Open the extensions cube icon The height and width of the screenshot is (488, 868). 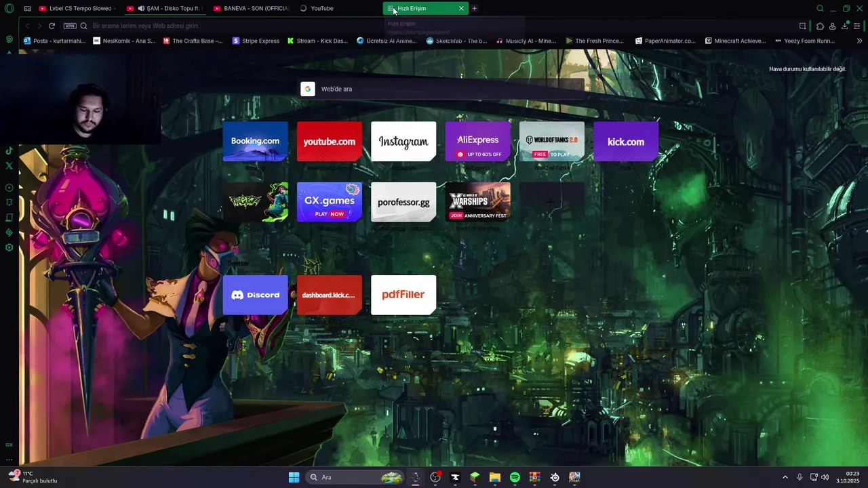[x=820, y=26]
